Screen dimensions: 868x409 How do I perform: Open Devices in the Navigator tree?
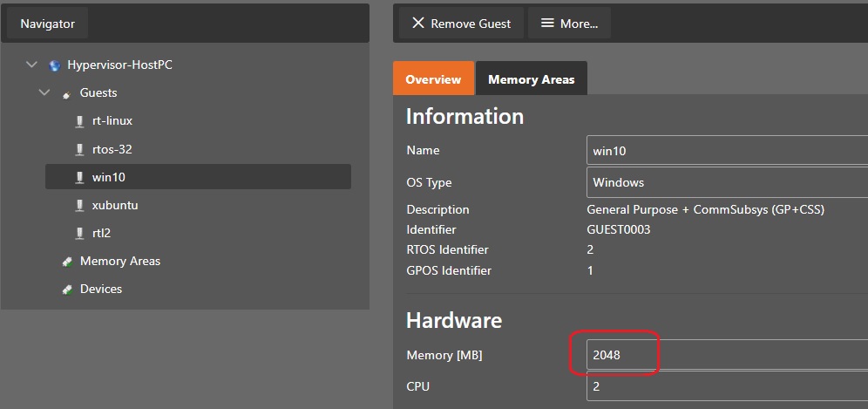pos(101,289)
